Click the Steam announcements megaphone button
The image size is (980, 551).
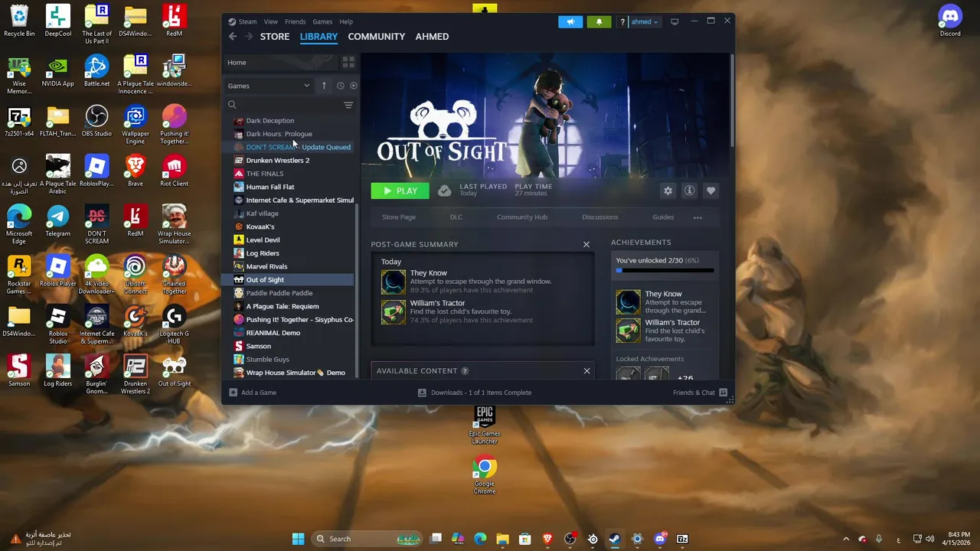[570, 21]
